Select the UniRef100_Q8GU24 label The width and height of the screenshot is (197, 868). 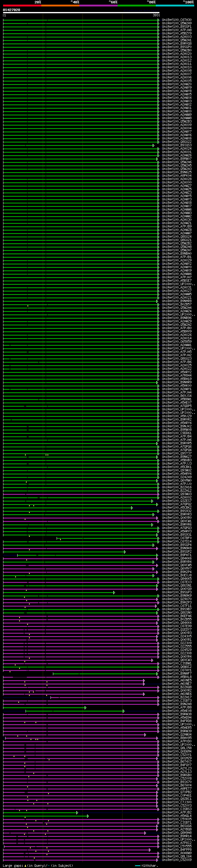[x=177, y=236]
